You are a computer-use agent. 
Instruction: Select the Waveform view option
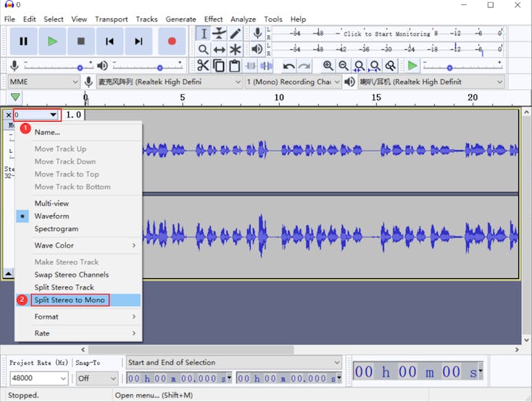tap(51, 216)
